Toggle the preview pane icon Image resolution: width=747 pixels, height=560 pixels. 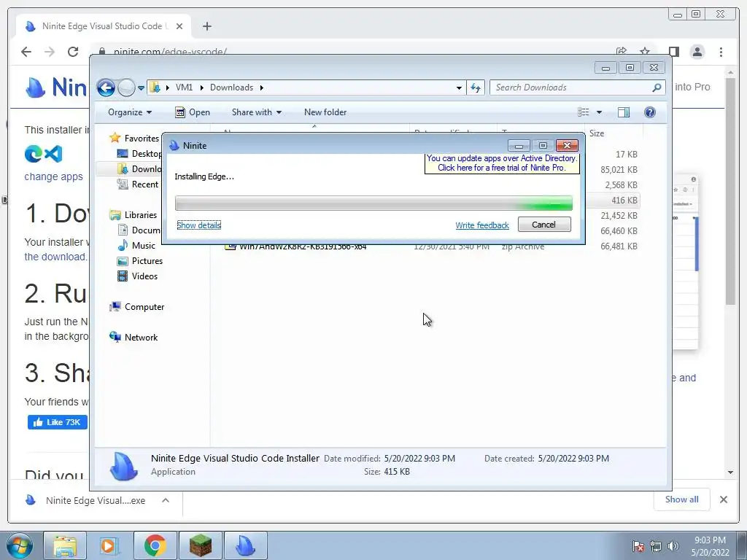[624, 112]
